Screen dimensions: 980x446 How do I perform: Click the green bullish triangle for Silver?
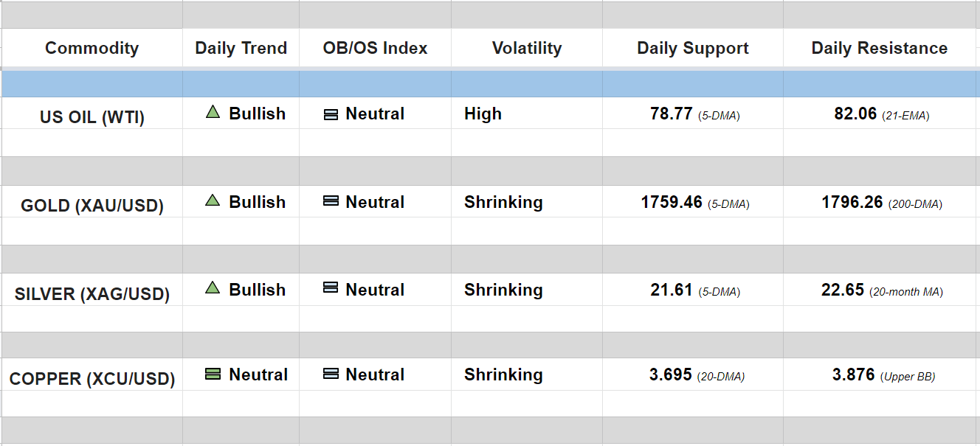click(213, 288)
